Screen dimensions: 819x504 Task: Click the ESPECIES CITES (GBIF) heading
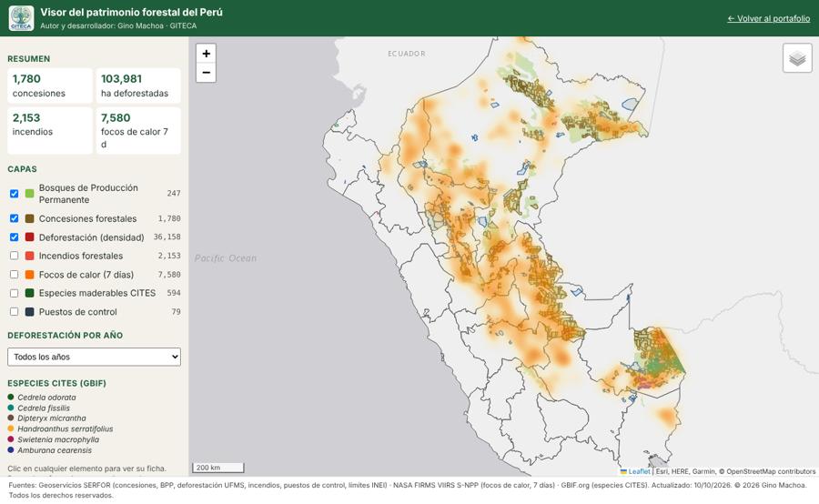coord(56,383)
